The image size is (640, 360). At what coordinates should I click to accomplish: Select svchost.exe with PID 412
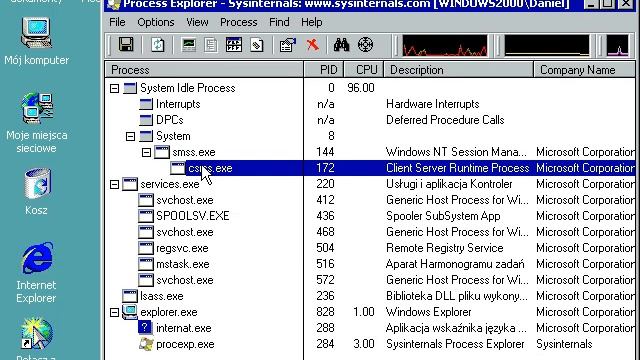184,200
